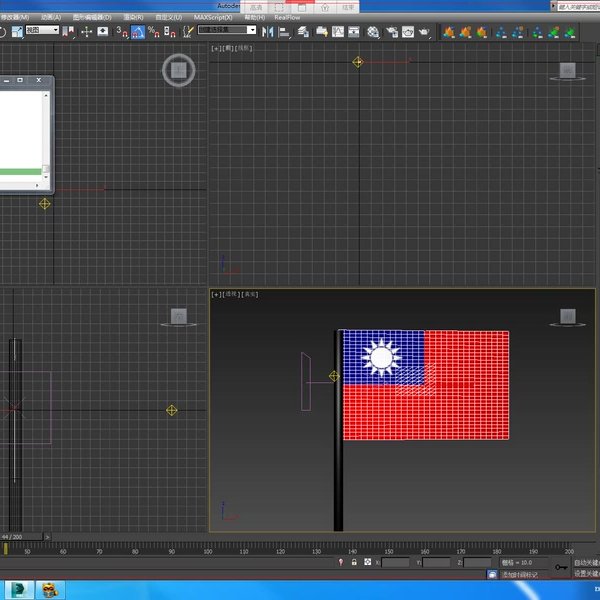Viewport: 600px width, 600px height.
Task: Click the [+] label of the perspective viewport
Action: (216, 294)
